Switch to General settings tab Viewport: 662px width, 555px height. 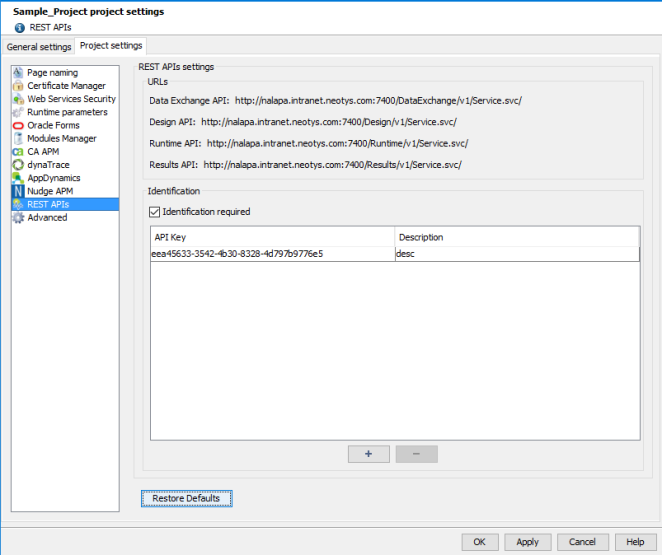pos(39,47)
